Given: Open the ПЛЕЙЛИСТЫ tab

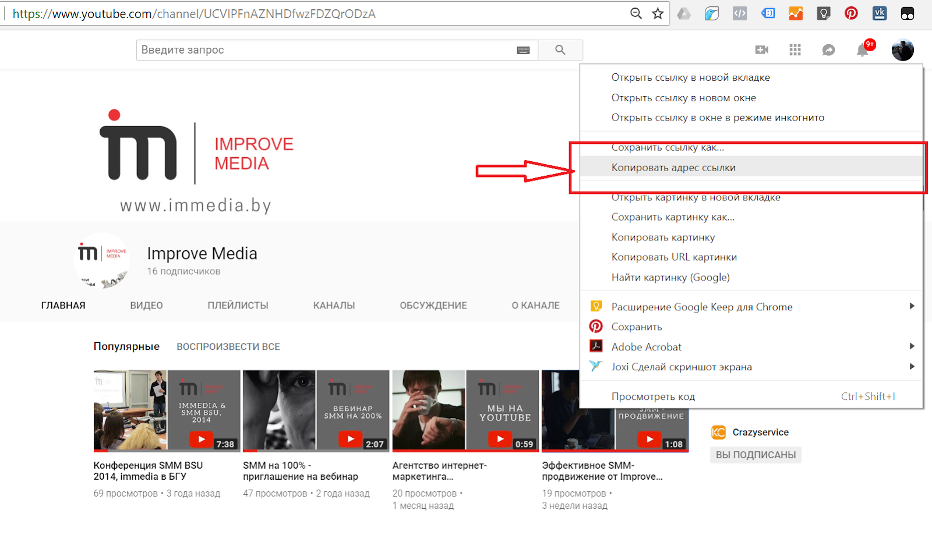Looking at the screenshot, I should point(238,306).
